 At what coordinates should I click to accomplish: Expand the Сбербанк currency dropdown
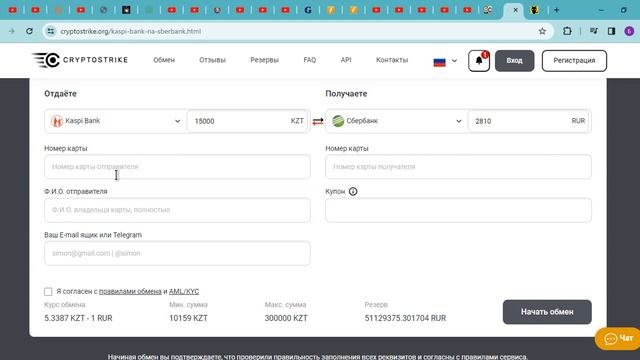[x=397, y=121]
